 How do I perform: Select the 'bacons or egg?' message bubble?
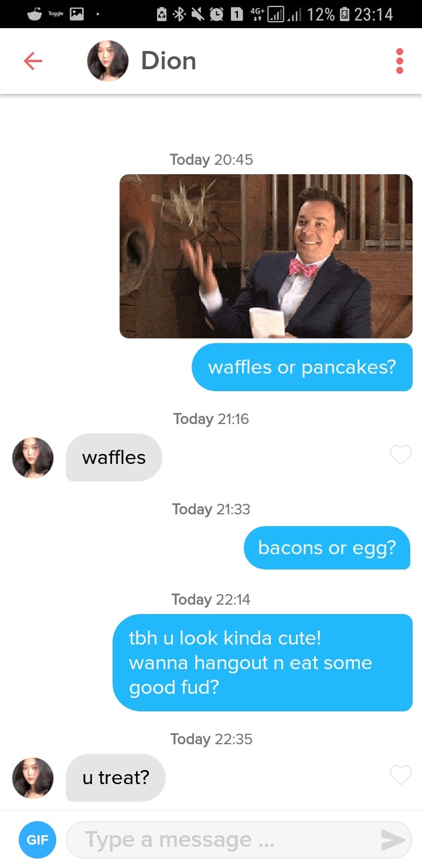(327, 548)
